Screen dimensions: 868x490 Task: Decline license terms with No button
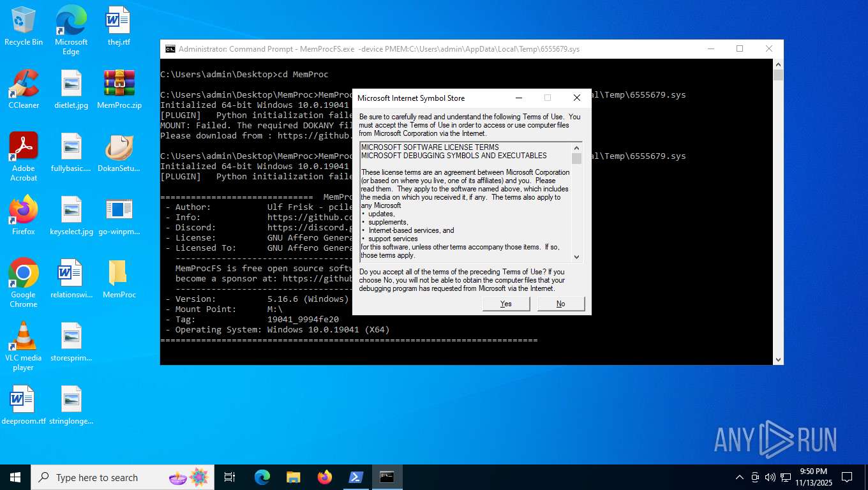click(x=561, y=304)
